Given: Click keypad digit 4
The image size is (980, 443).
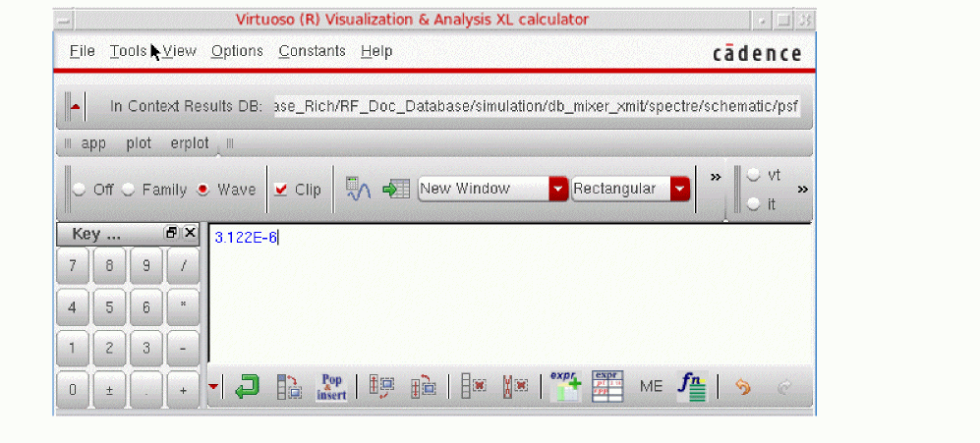Looking at the screenshot, I should click(73, 307).
